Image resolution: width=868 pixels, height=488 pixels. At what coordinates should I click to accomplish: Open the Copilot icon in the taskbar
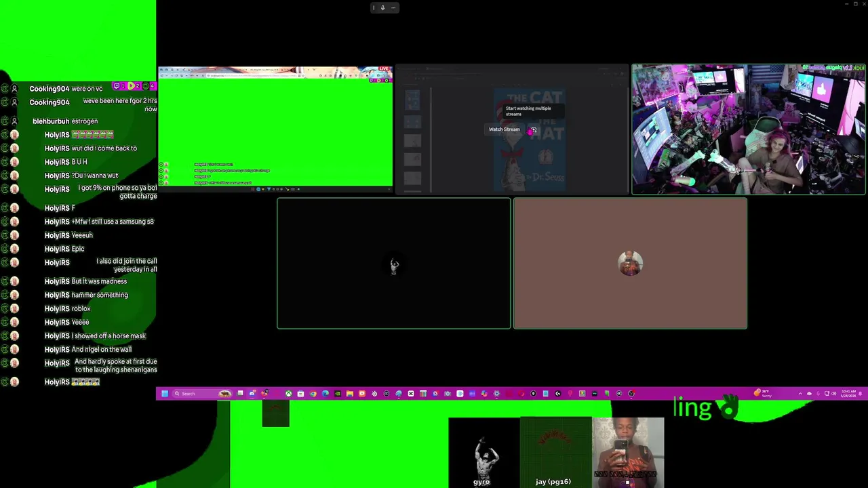coord(484,394)
